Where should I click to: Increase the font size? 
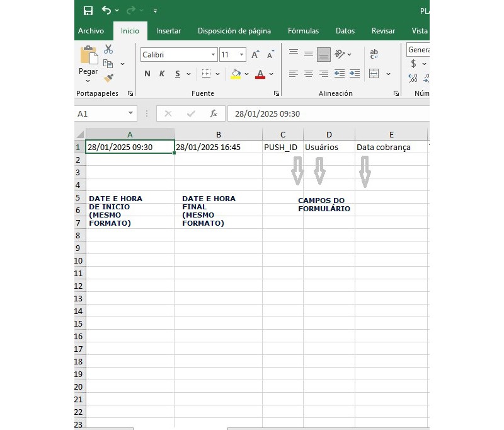255,55
